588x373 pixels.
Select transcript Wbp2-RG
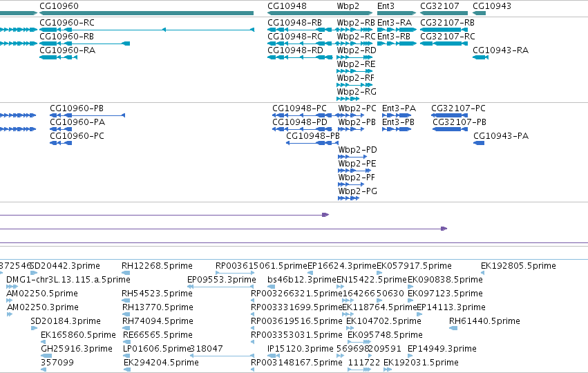[x=357, y=93]
